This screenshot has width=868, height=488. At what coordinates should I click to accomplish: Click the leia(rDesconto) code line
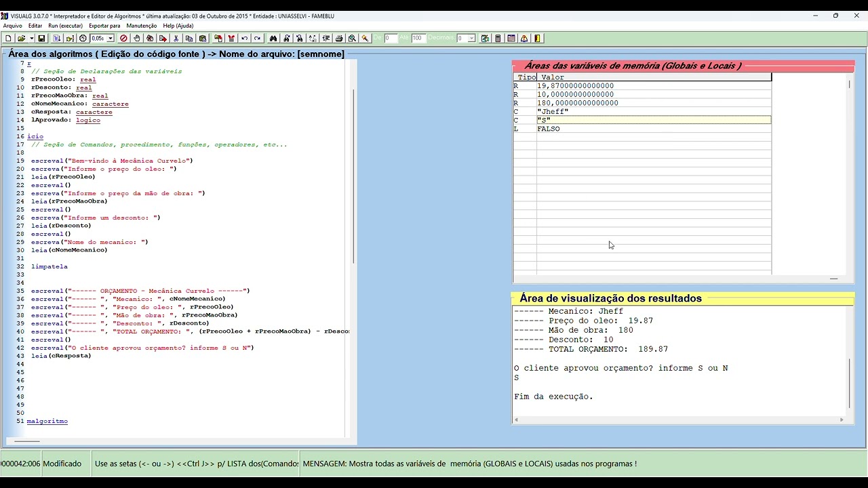[x=61, y=226]
